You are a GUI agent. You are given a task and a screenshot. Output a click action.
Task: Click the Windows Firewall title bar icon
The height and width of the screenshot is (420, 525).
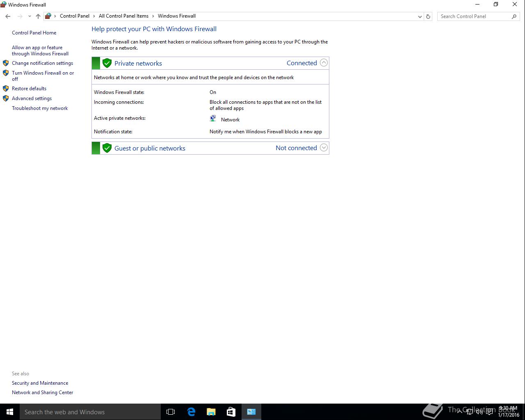tap(3, 5)
